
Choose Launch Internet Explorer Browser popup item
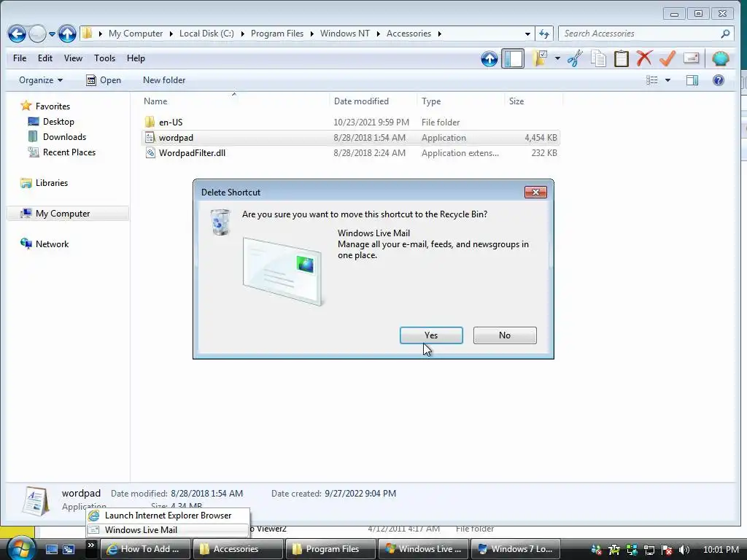tap(168, 516)
